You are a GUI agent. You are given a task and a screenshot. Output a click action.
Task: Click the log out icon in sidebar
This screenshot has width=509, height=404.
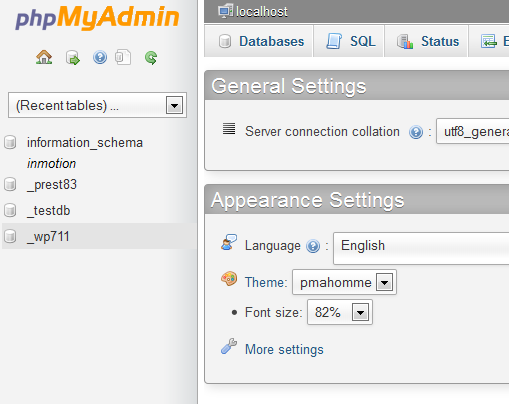[x=72, y=58]
